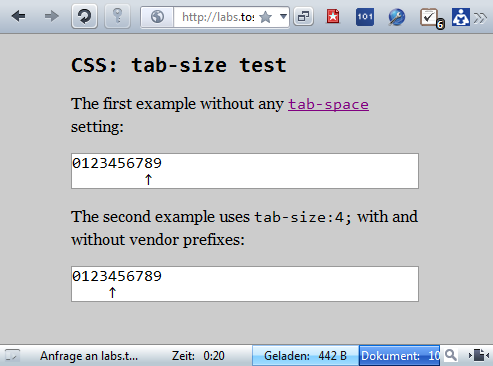Viewport: 493px width, 366px height.
Task: Open the window tabs panel icon
Action: coord(303,16)
